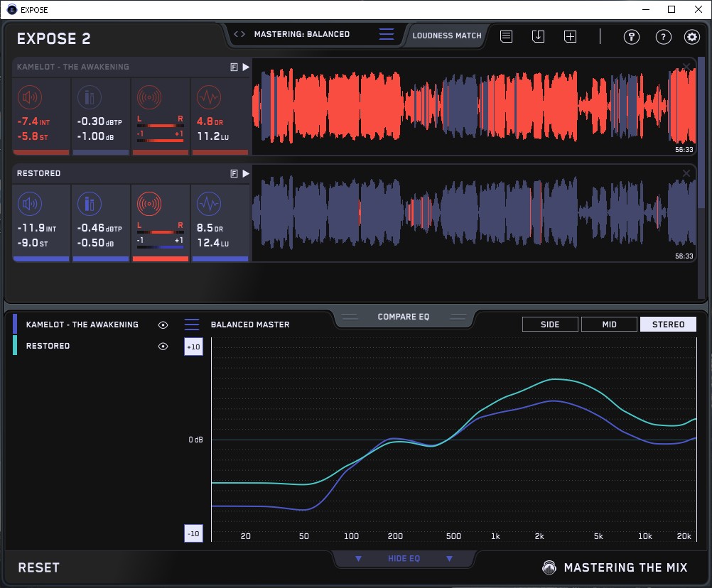Screen dimensions: 712x588
Task: Click the -10 EQ scale button
Action: (193, 533)
